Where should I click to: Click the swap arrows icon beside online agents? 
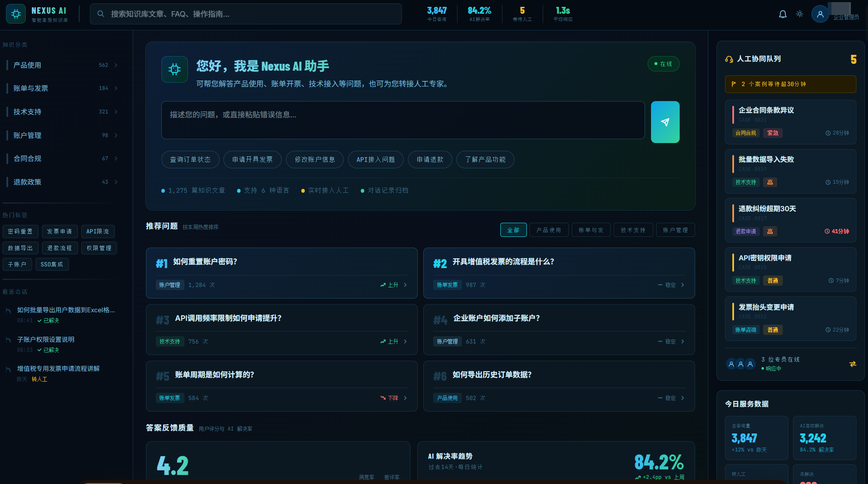[853, 364]
